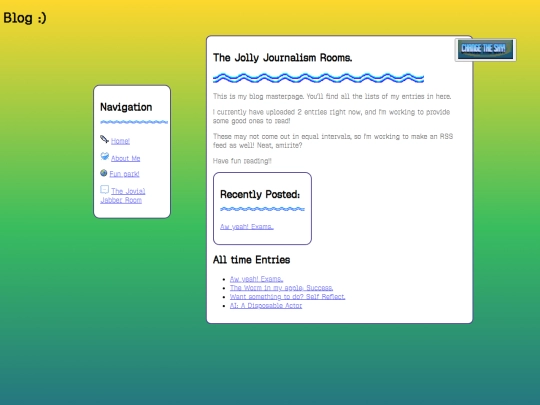The height and width of the screenshot is (405, 540).
Task: Click the chat bubble icon beside Jovial Jabber Room
Action: (x=104, y=189)
